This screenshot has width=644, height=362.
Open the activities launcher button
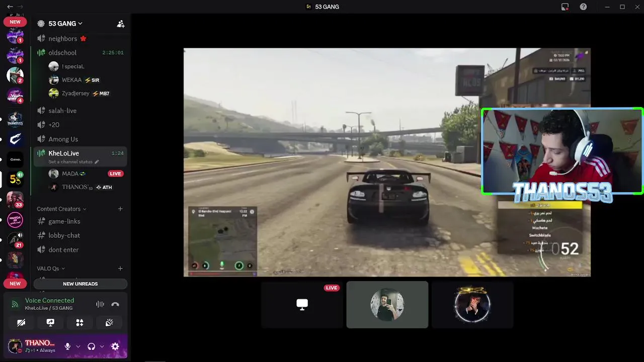(x=79, y=323)
